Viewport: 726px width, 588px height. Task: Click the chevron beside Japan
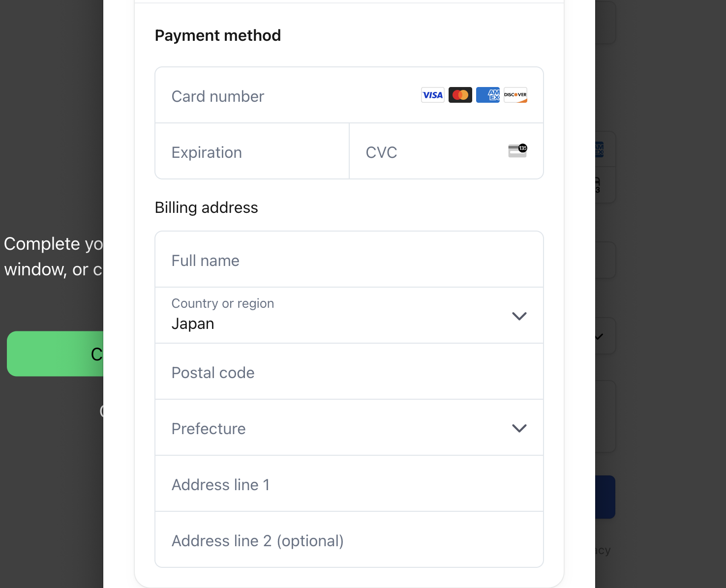tap(519, 316)
